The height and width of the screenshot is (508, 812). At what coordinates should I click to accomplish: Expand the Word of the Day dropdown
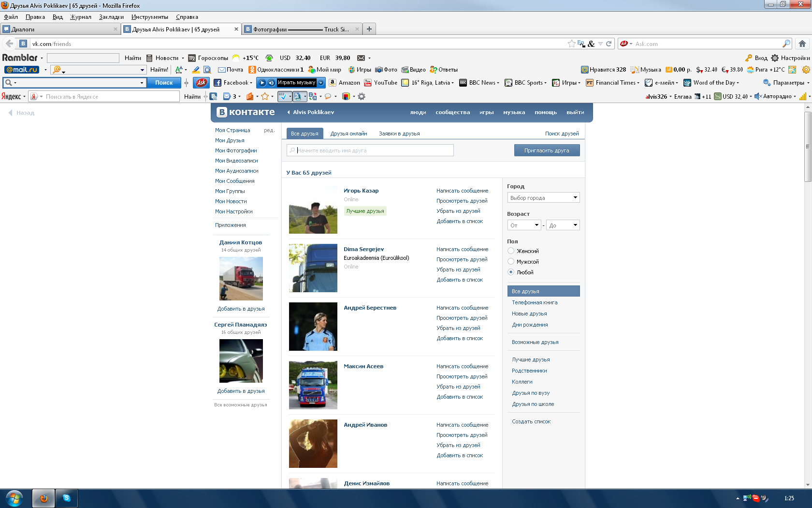click(738, 83)
